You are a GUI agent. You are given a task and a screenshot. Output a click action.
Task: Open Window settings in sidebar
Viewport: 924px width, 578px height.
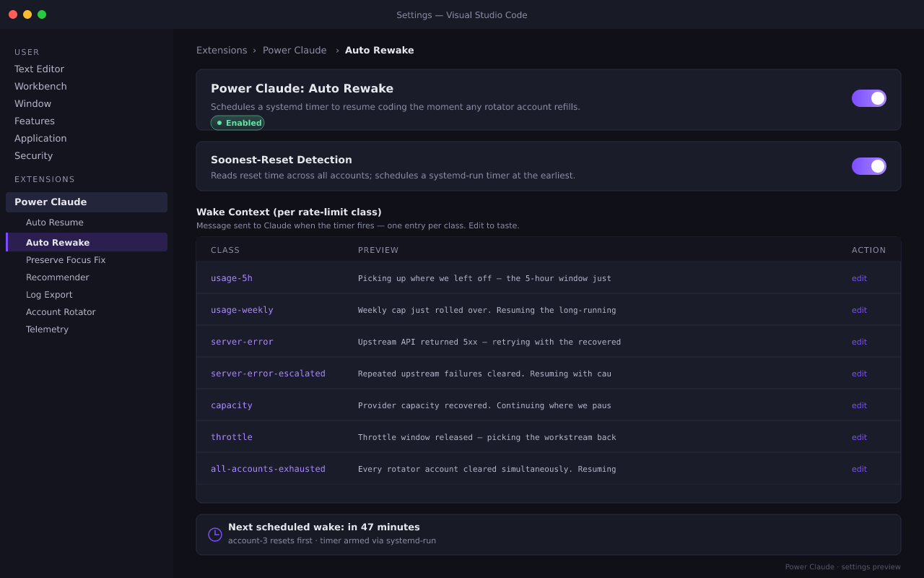point(32,104)
